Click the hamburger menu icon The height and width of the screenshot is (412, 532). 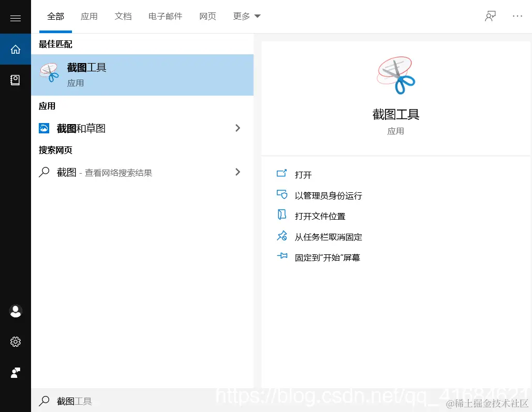tap(15, 17)
